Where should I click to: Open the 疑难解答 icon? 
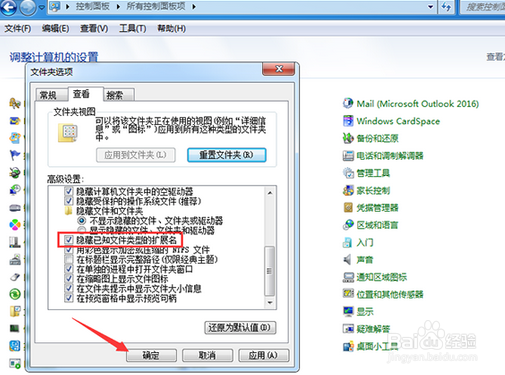coord(348,329)
